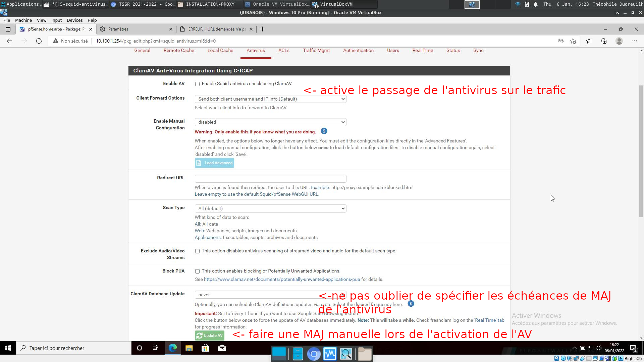Click into the Redirect URL field
The height and width of the screenshot is (362, 644).
click(270, 179)
